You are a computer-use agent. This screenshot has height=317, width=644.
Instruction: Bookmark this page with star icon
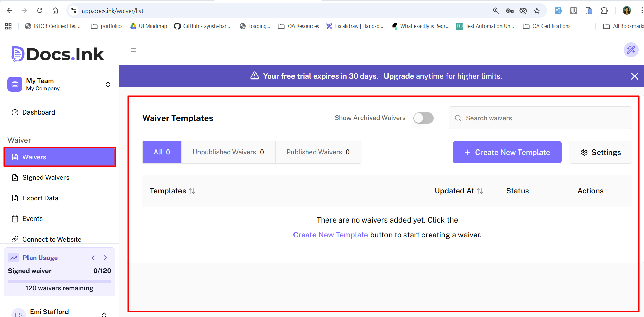pos(537,11)
